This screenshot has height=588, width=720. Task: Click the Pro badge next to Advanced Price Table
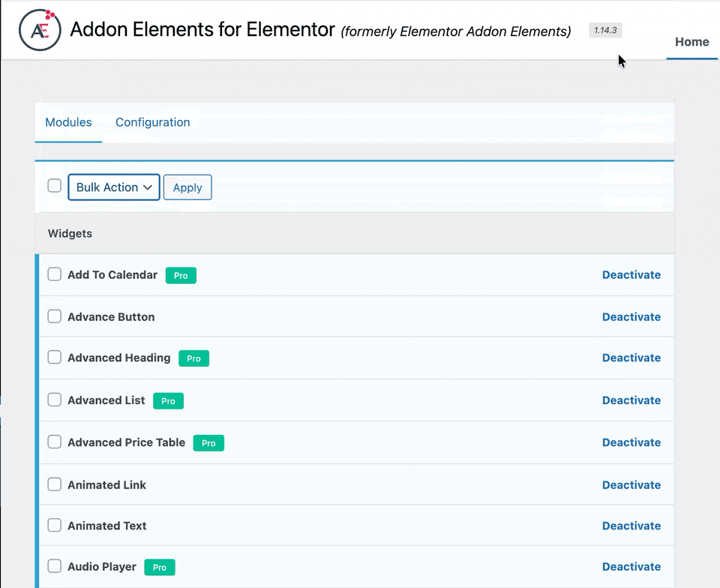click(208, 443)
